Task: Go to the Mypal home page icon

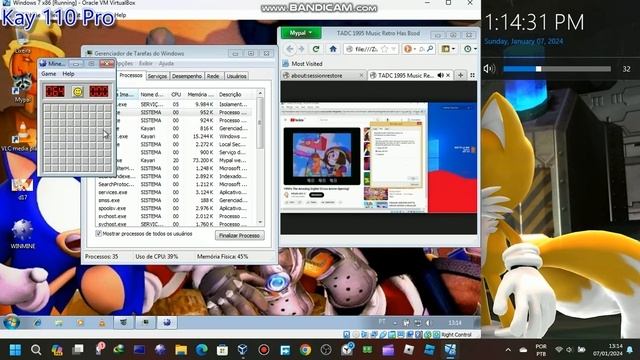Action: [x=333, y=49]
